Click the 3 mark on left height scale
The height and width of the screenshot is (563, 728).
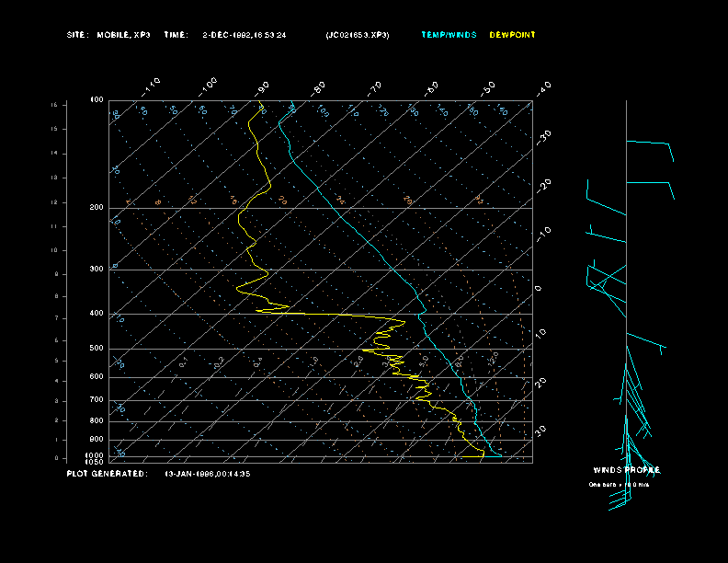coord(56,401)
